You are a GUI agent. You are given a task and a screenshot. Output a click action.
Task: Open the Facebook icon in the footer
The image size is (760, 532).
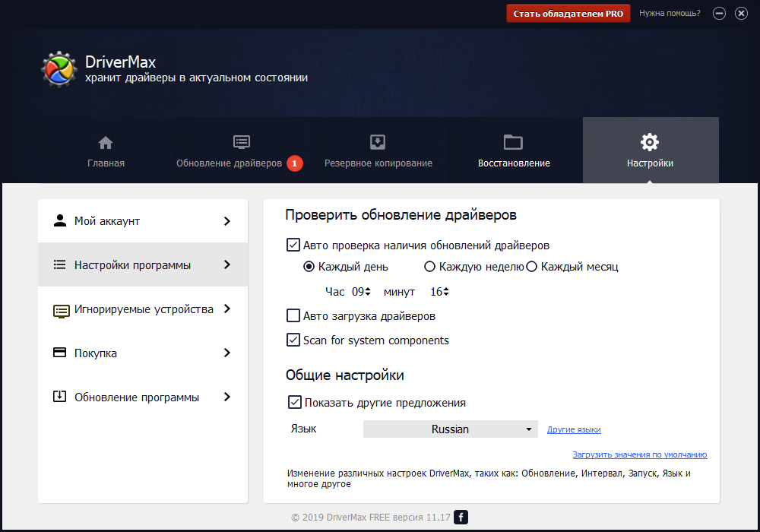461,517
